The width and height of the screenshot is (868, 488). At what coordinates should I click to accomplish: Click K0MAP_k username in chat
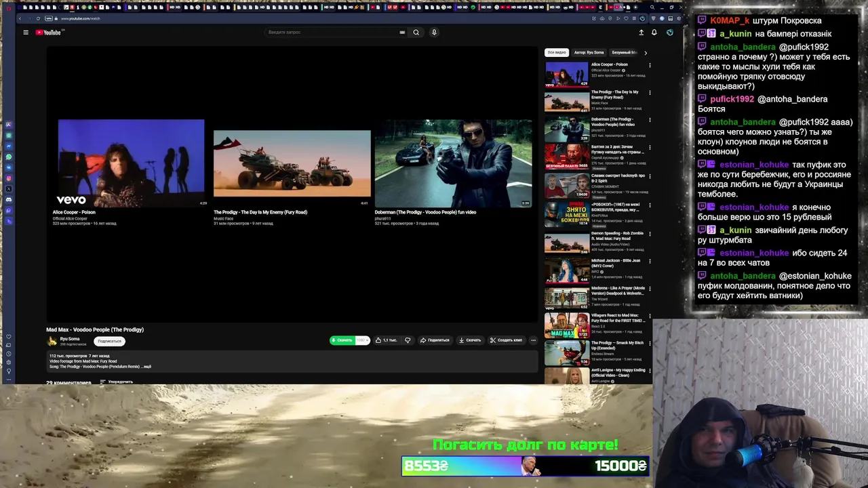click(x=730, y=21)
